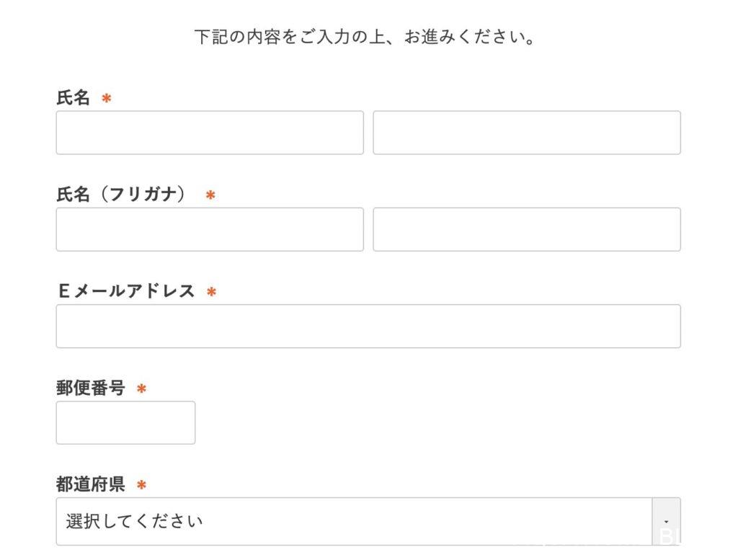This screenshot has height=560, width=738.
Task: Click the Eメールアドレス input field
Action: (368, 326)
